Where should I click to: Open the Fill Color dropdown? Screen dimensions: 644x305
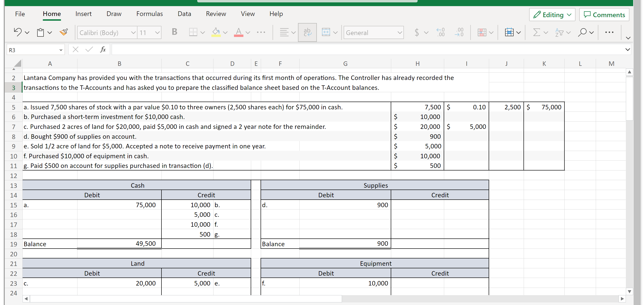pos(225,33)
